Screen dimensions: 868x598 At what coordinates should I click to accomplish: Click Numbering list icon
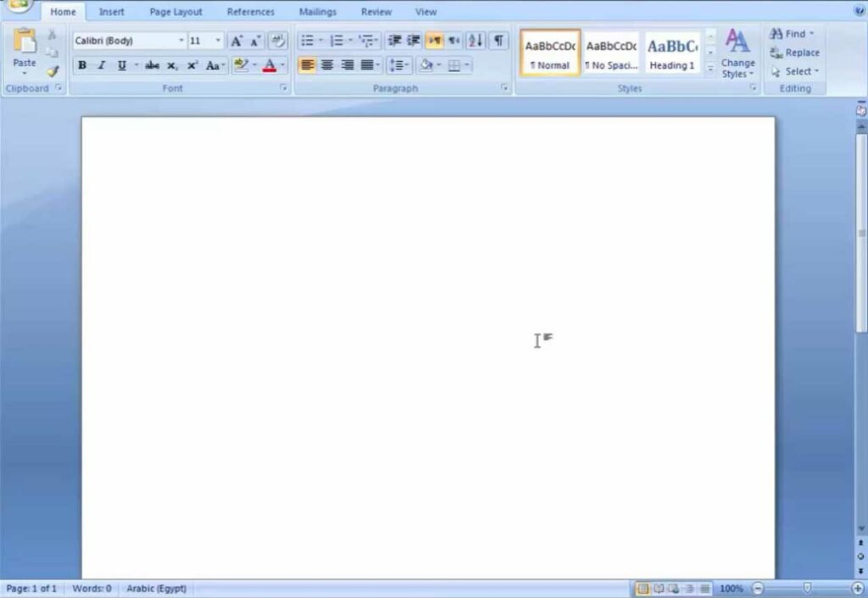pos(337,41)
